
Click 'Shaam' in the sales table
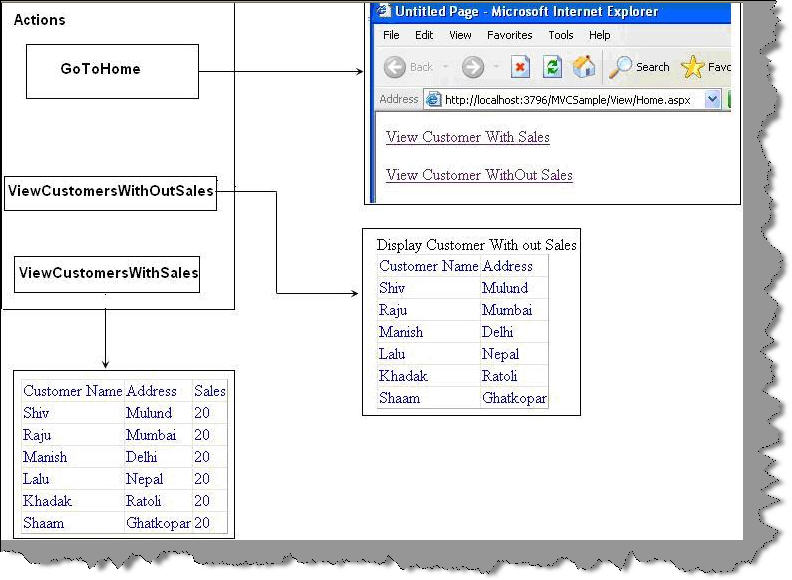pos(43,523)
